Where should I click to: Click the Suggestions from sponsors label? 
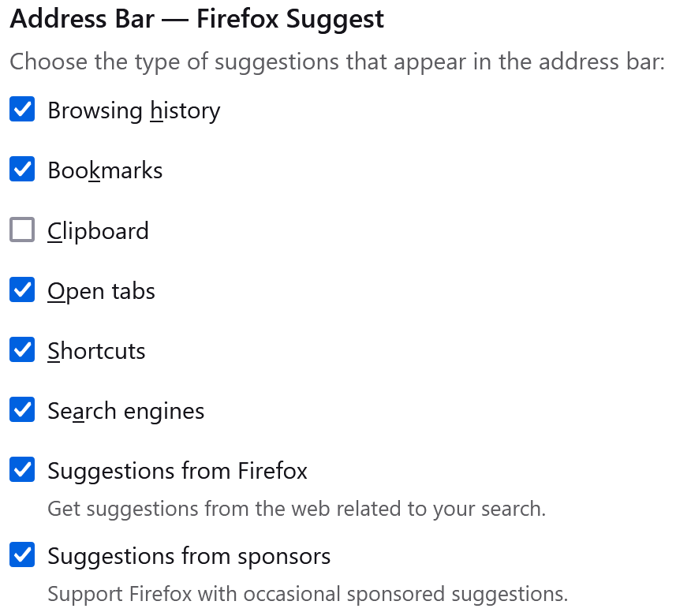(x=189, y=556)
